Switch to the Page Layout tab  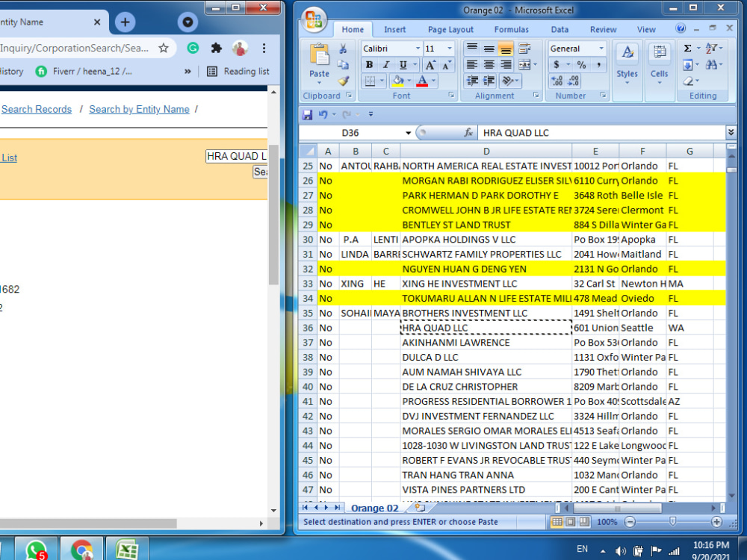click(450, 30)
